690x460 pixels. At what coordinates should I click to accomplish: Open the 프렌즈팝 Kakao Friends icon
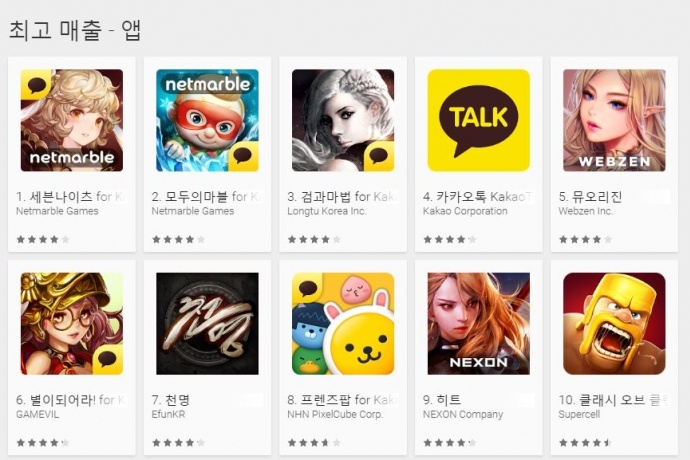tap(343, 324)
